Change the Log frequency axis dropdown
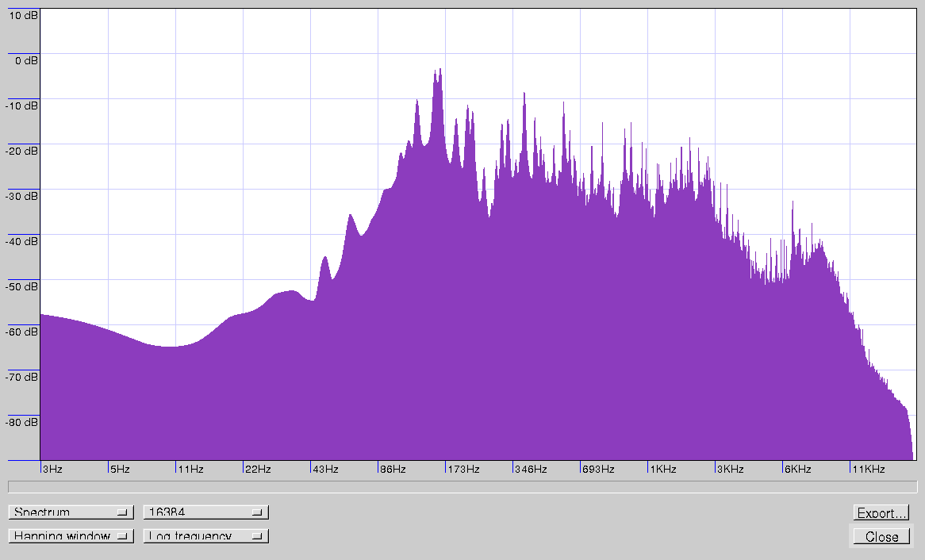Screen dimensions: 925x560 click(x=205, y=536)
